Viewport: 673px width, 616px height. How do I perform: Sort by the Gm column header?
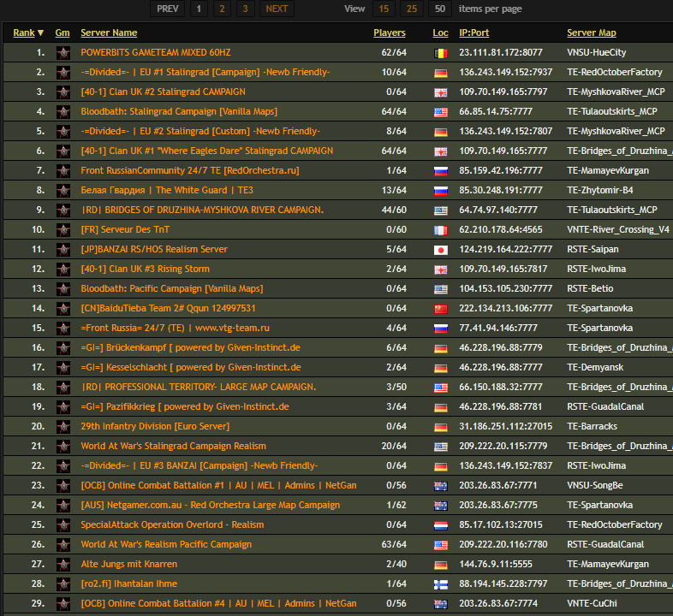(x=63, y=33)
